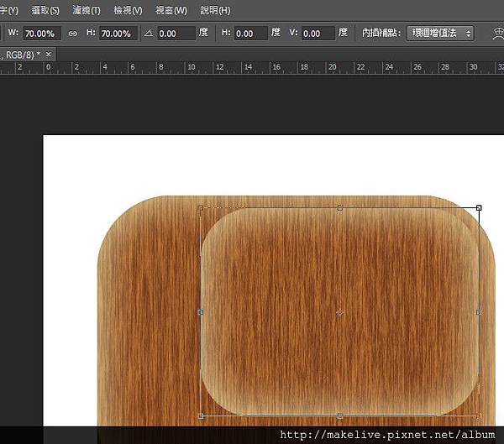Click the W width percentage field
The width and height of the screenshot is (504, 444).
coord(39,34)
